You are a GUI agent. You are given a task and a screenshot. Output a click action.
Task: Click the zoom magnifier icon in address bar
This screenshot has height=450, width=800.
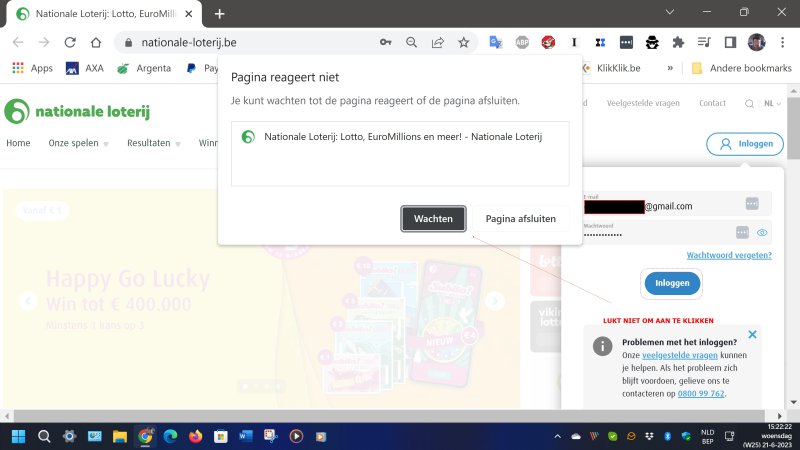(x=411, y=43)
